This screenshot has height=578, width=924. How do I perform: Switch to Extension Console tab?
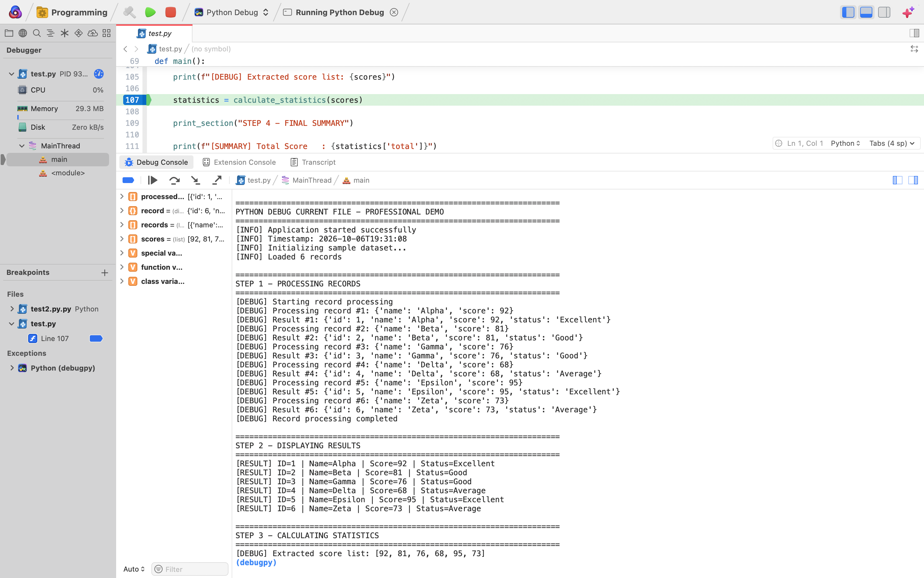tap(239, 162)
